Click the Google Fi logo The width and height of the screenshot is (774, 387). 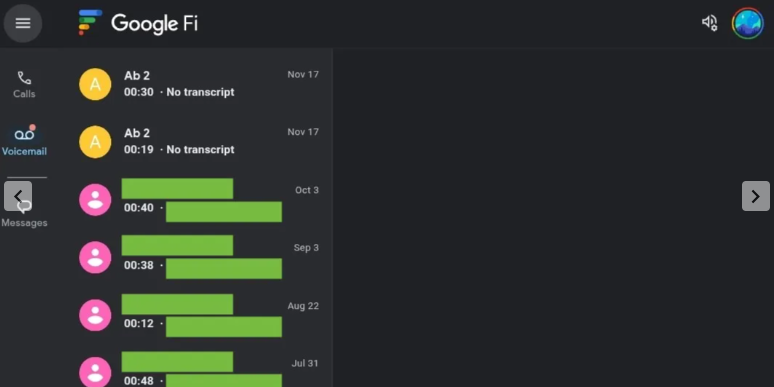(x=138, y=23)
